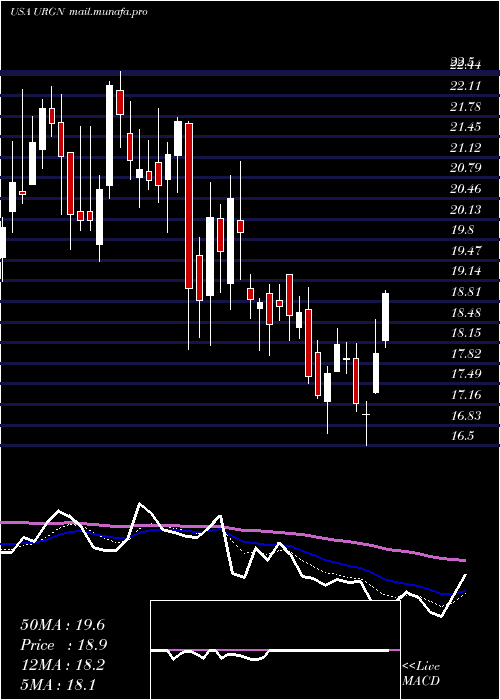Click the 20.13 price axis label

[466, 209]
